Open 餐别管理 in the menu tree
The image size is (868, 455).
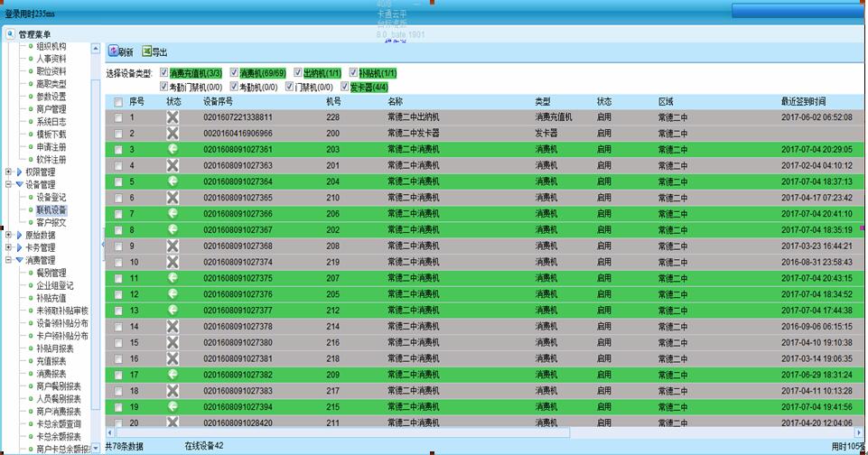coord(51,273)
